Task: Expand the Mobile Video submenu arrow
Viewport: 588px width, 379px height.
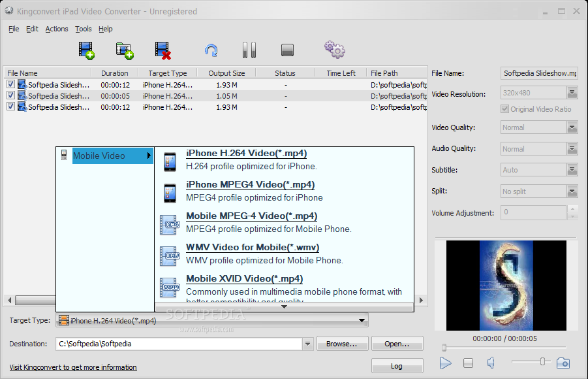Action: click(149, 155)
